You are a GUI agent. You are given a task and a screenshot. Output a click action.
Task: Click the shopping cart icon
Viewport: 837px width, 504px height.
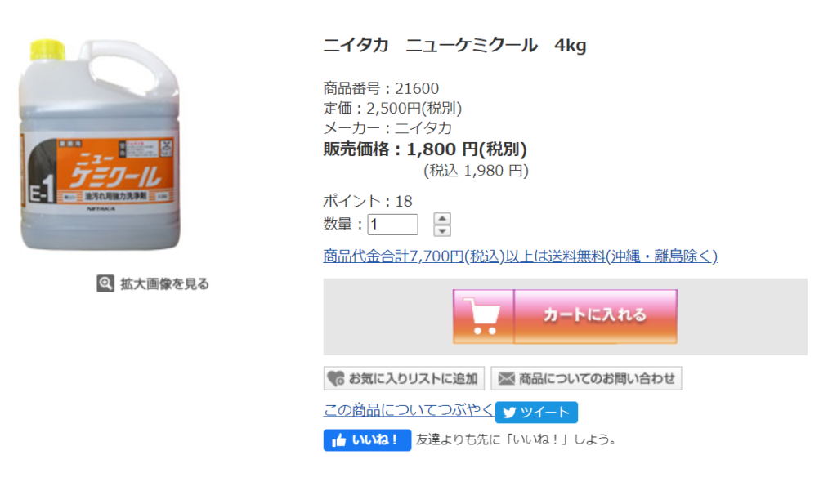pos(482,316)
